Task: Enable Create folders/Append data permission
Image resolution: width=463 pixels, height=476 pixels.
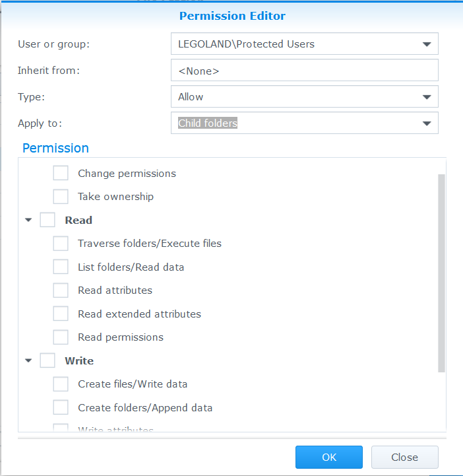Action: pyautogui.click(x=60, y=407)
